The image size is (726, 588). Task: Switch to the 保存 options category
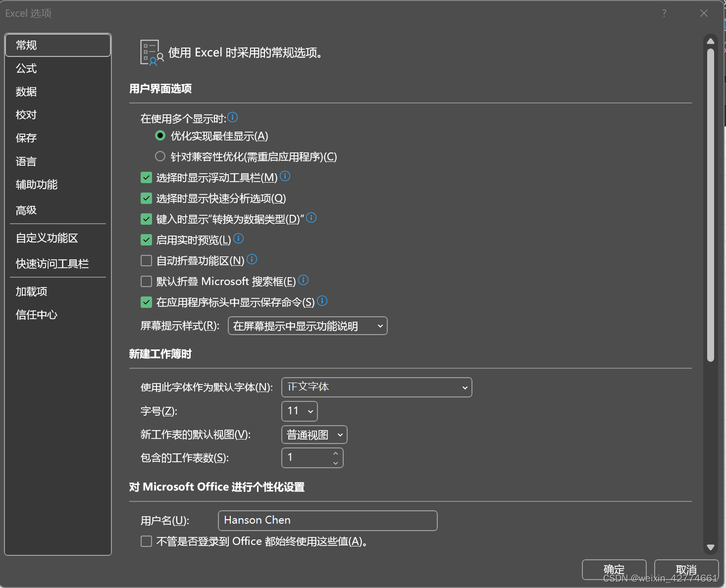pyautogui.click(x=26, y=138)
